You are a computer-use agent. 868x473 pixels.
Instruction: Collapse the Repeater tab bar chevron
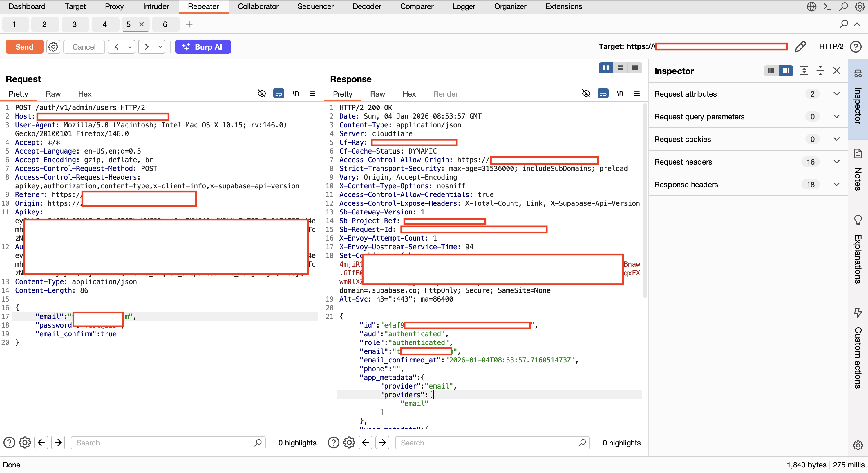coord(857,24)
